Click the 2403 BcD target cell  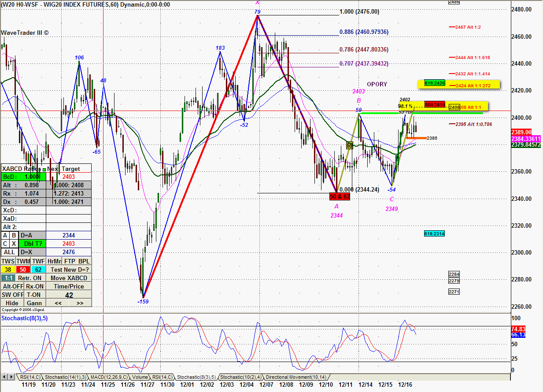[x=69, y=177]
